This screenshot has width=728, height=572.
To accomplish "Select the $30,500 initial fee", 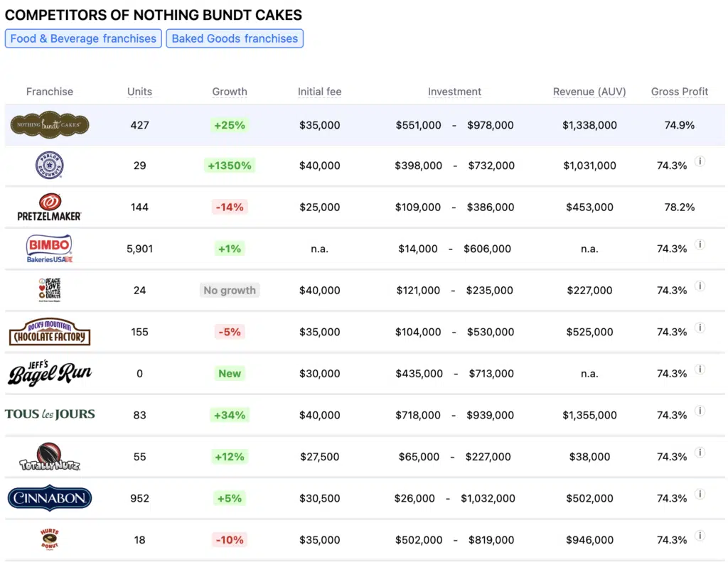I will [319, 498].
